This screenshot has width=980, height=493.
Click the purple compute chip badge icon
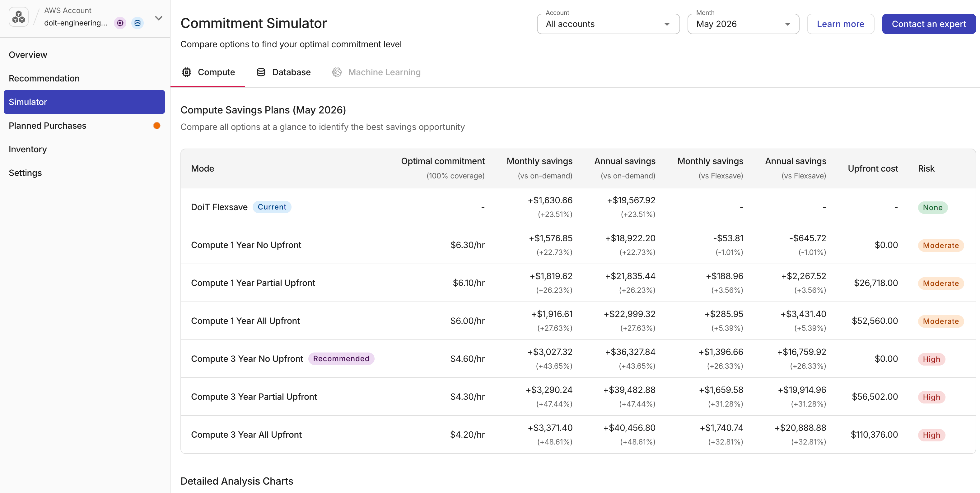[120, 23]
